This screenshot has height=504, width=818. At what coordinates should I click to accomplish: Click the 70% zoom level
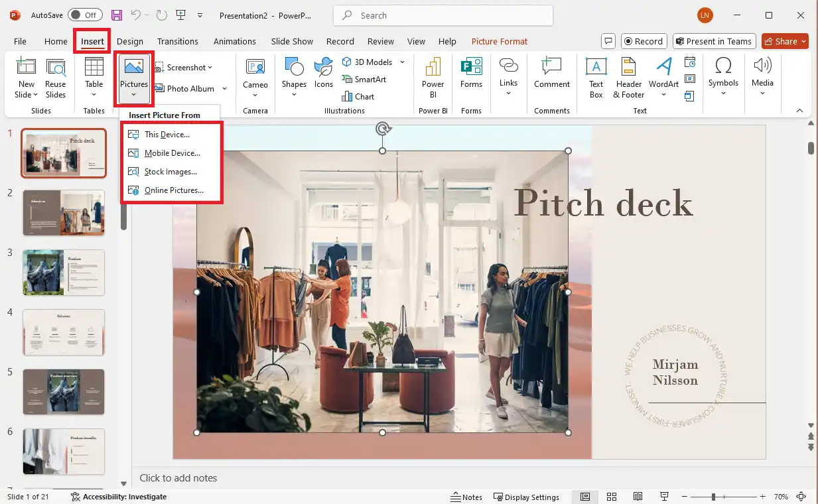[x=781, y=497]
